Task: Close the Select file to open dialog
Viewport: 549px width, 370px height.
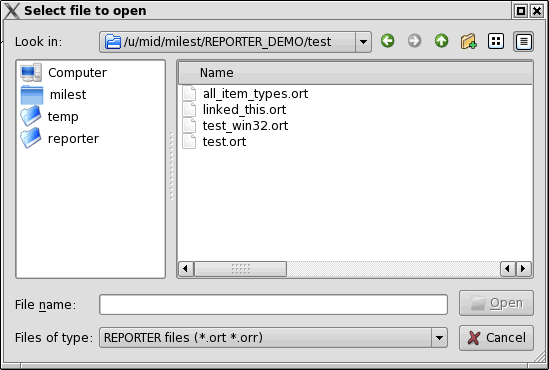Action: point(537,11)
